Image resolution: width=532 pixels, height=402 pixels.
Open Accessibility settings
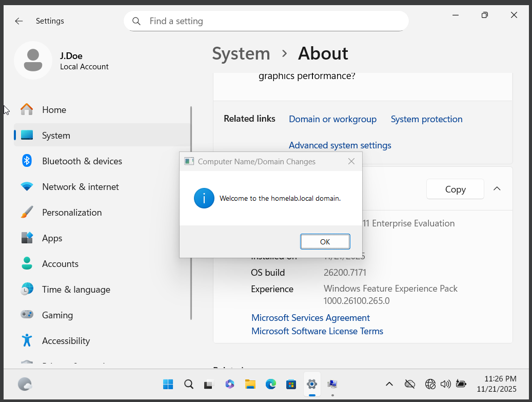[66, 341]
